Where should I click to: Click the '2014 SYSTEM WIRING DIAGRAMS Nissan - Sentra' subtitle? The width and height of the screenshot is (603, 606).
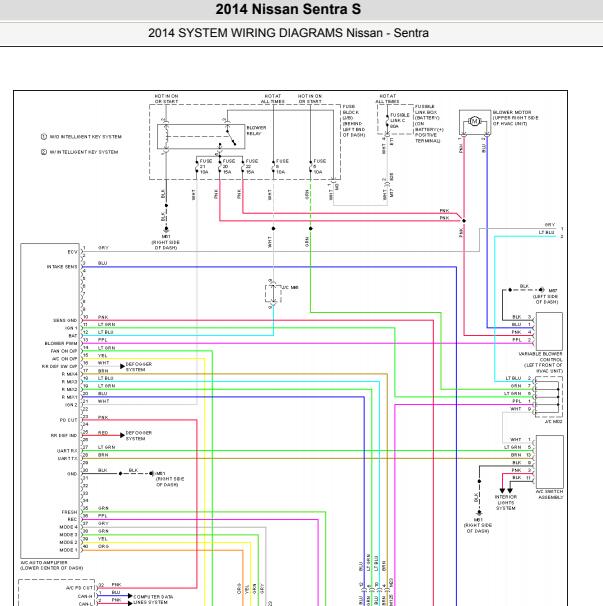pos(288,33)
